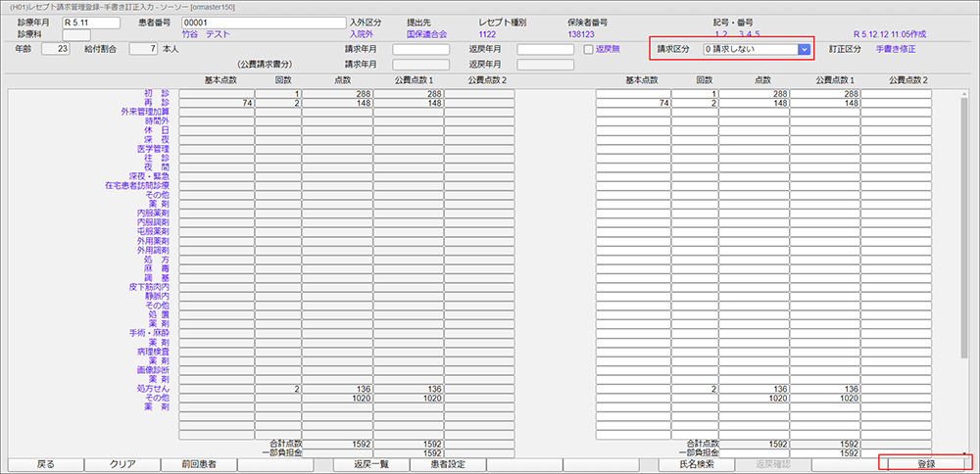The image size is (980, 474).
Task: Click the 患者設定 button
Action: click(x=448, y=464)
